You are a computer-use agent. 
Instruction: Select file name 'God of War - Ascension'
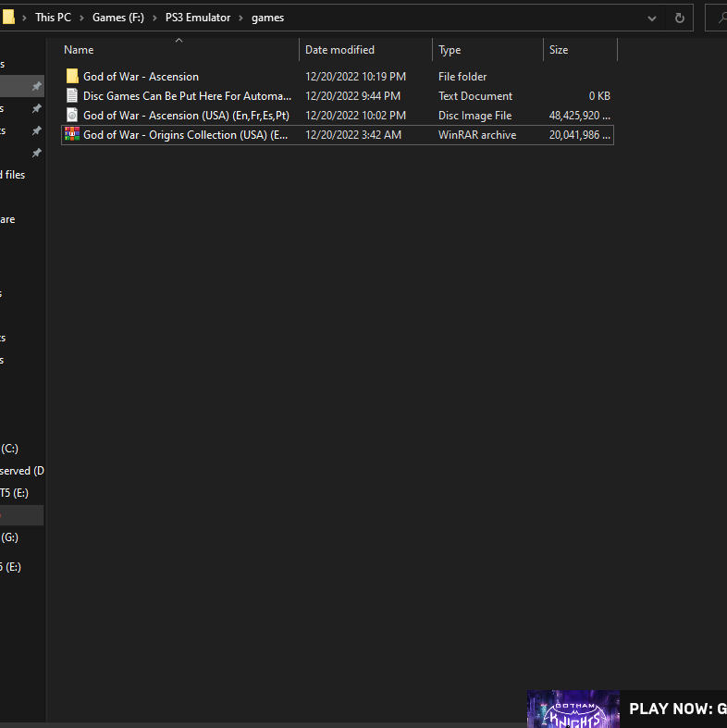click(141, 77)
